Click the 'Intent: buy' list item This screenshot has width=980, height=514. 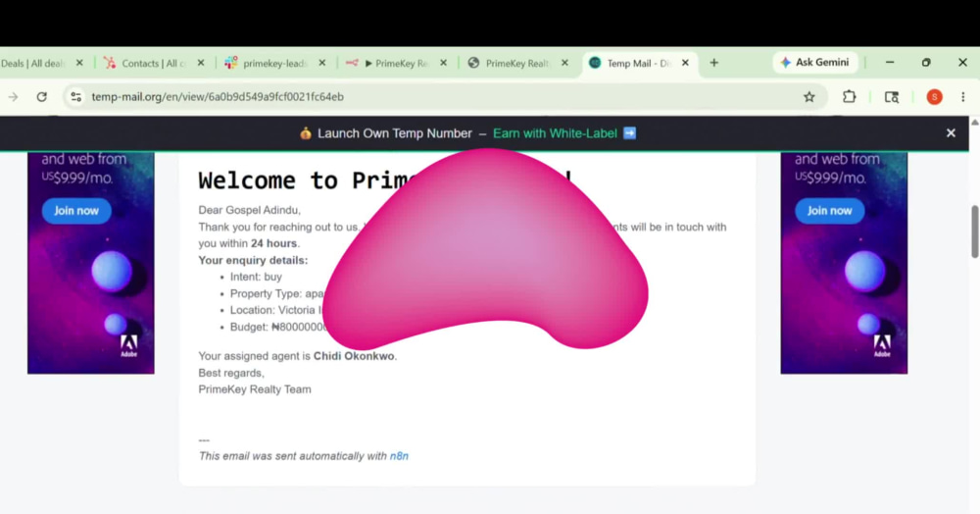point(256,277)
